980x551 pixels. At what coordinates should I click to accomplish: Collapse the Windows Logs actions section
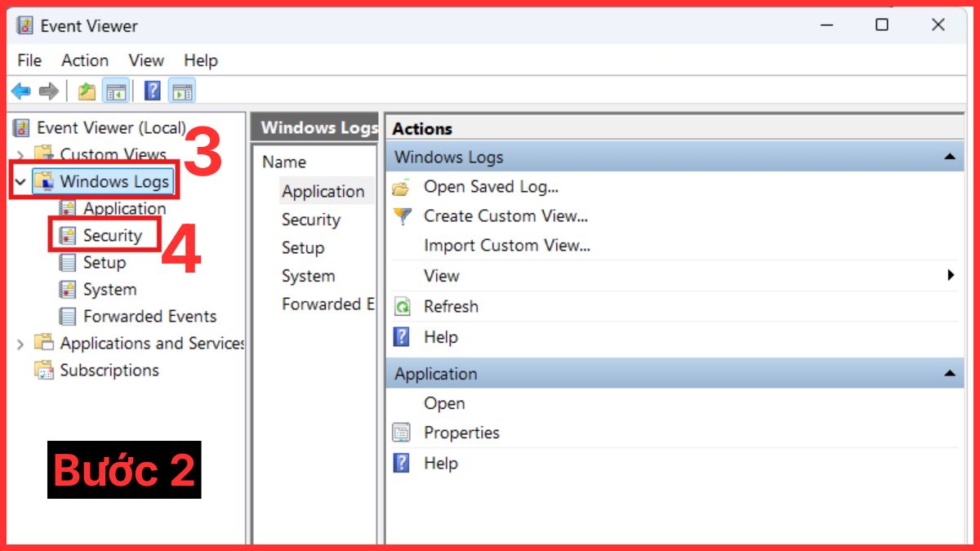pos(949,157)
